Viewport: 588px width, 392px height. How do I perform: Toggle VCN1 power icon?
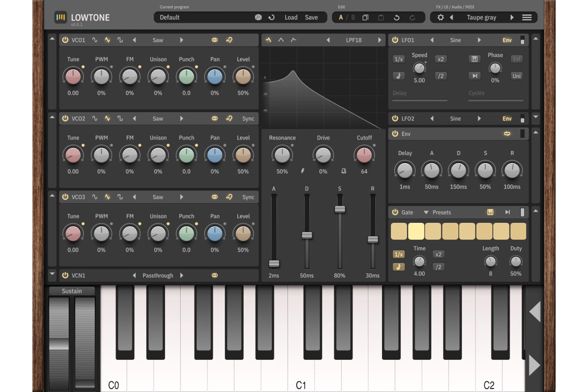pos(65,275)
